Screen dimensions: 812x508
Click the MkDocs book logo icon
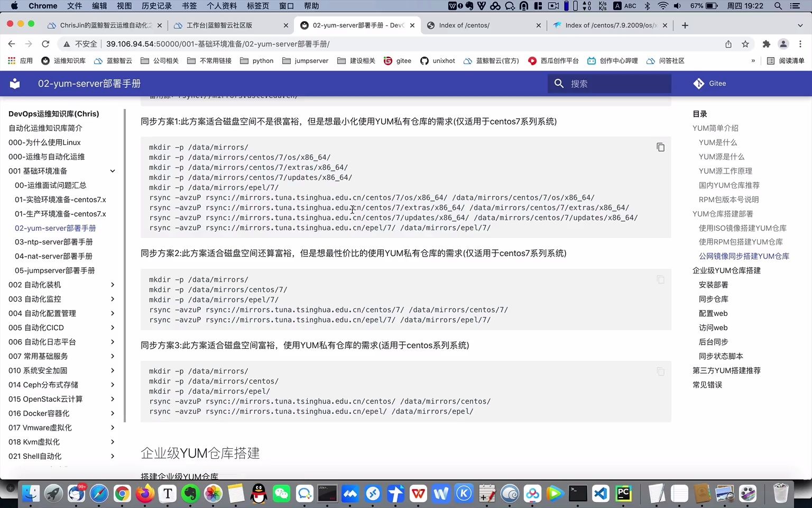(15, 84)
